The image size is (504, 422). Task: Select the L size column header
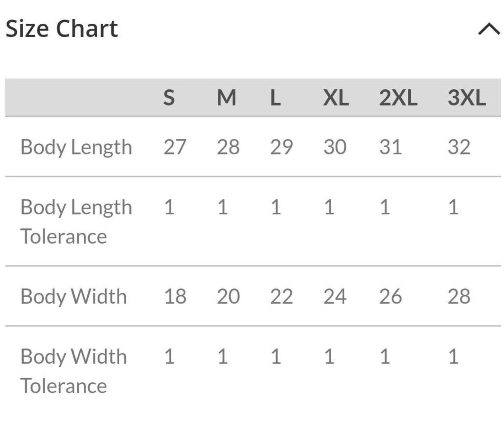(x=276, y=98)
